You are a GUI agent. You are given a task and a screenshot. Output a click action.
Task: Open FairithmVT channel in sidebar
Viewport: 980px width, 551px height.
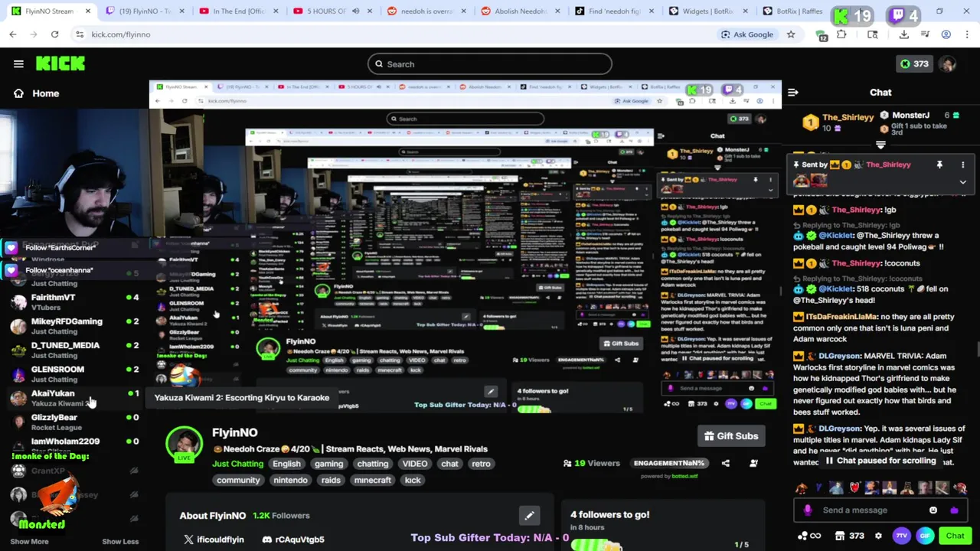[74, 302]
